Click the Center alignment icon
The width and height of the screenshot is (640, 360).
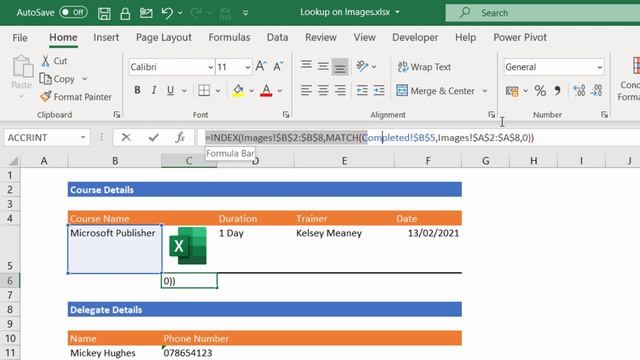[x=323, y=90]
